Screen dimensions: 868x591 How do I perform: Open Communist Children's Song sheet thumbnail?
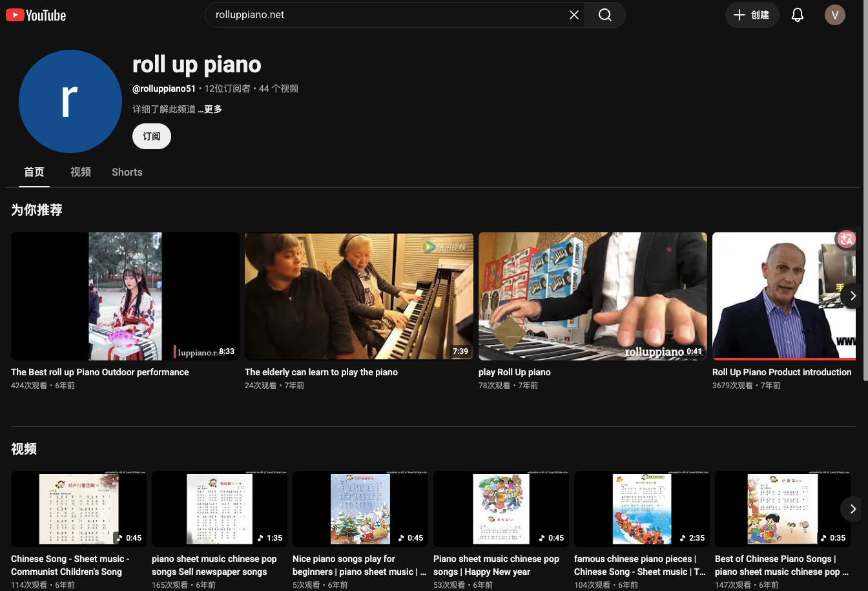(79, 509)
